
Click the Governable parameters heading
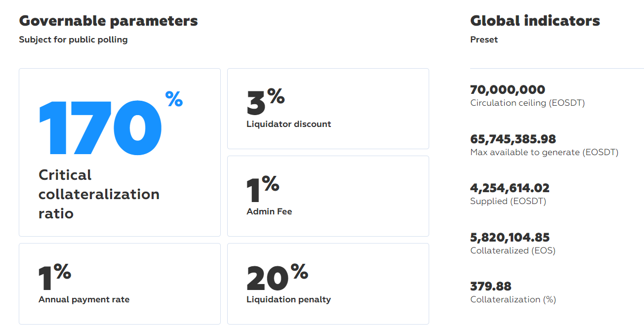pyautogui.click(x=108, y=21)
